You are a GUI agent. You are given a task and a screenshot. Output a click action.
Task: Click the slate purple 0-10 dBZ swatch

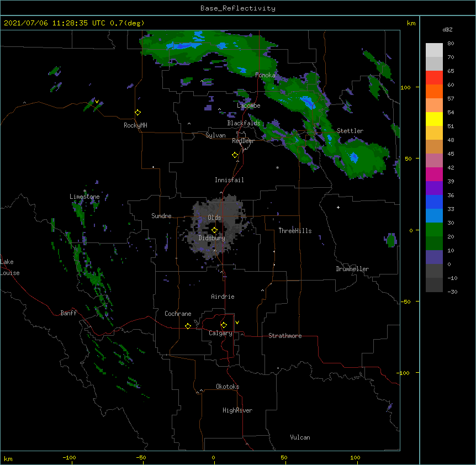[x=434, y=257]
